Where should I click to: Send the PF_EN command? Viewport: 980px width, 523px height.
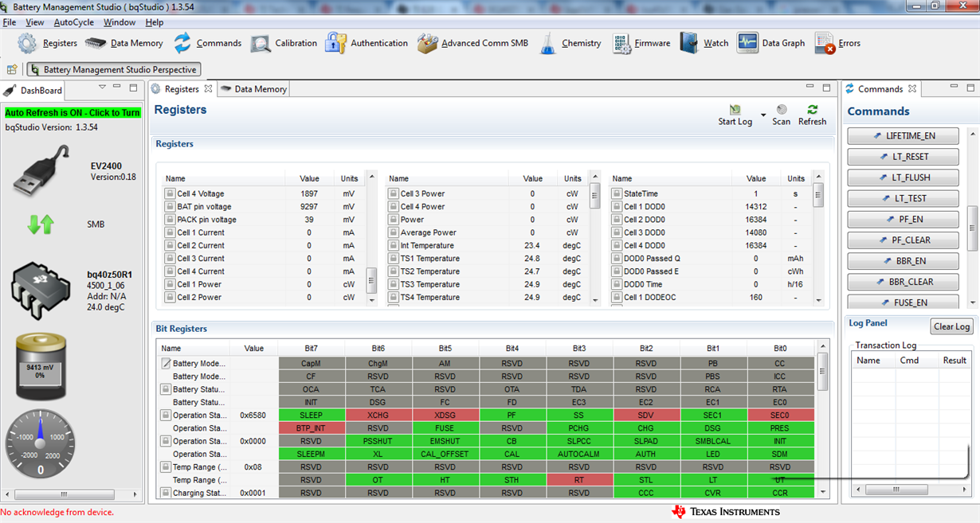click(x=903, y=219)
